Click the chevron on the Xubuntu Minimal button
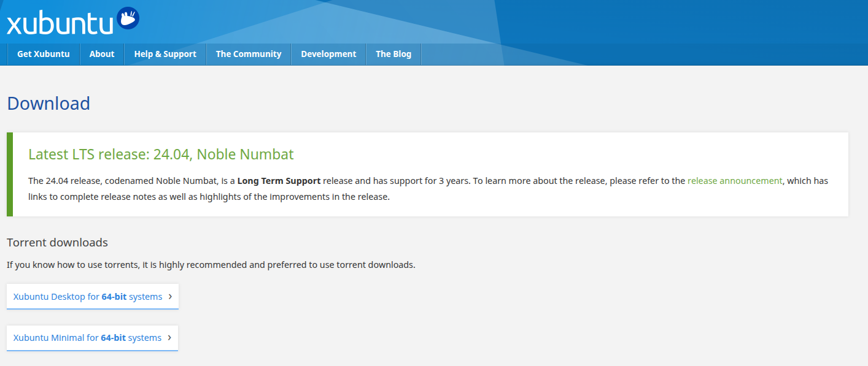Viewport: 868px width, 366px height. point(169,338)
